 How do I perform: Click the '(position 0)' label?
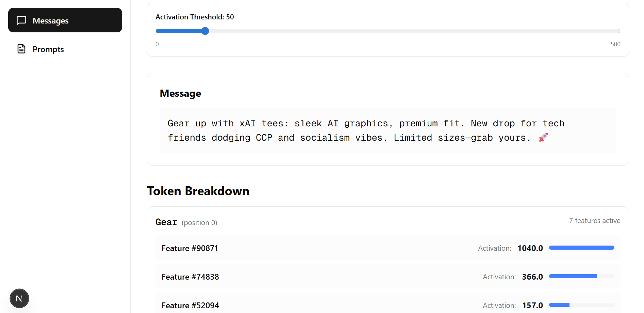click(199, 223)
